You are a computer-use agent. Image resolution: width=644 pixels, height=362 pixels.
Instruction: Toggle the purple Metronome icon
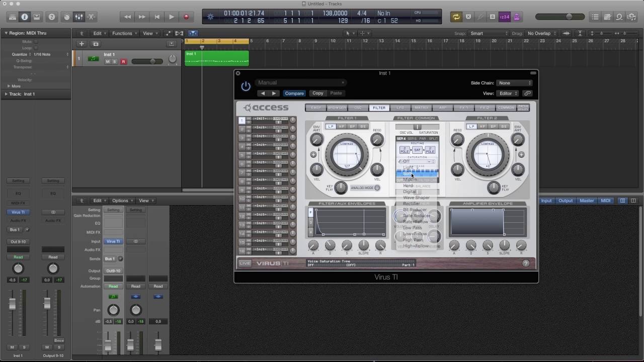coord(517,17)
